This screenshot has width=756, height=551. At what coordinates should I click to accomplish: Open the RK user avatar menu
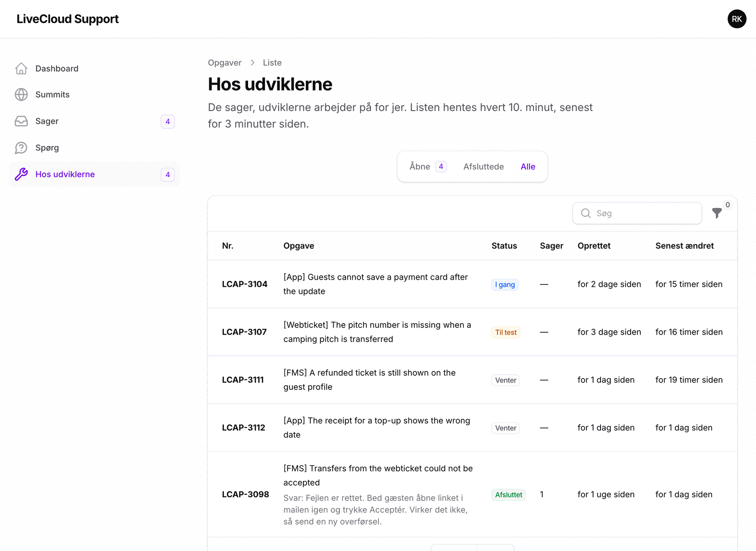(737, 19)
